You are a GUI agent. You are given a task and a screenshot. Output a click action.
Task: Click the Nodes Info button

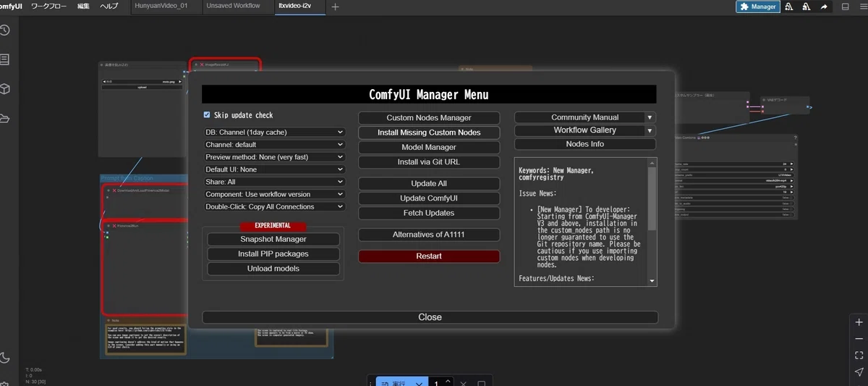pyautogui.click(x=584, y=144)
